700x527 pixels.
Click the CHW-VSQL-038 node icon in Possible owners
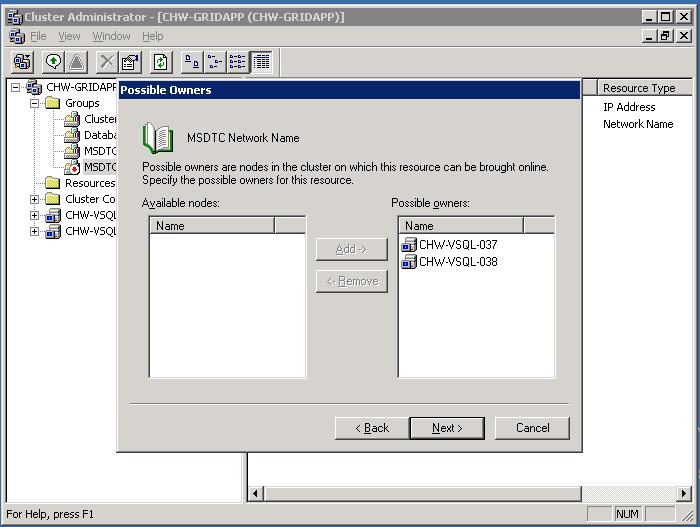click(409, 262)
